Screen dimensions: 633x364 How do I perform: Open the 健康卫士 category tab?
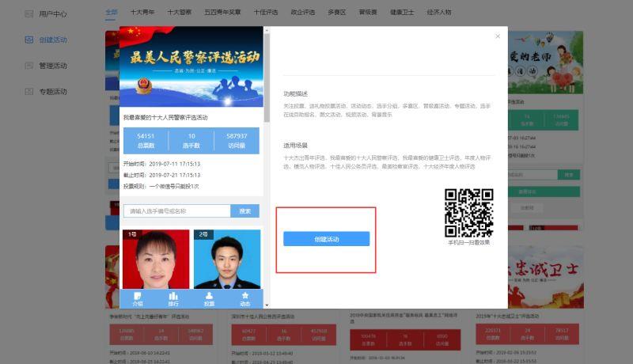(x=402, y=13)
